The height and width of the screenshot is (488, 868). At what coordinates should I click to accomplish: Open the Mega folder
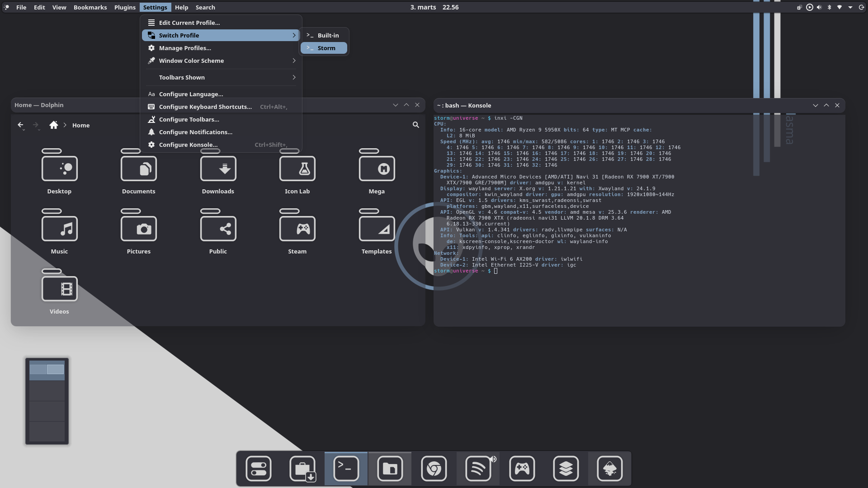[x=377, y=169]
